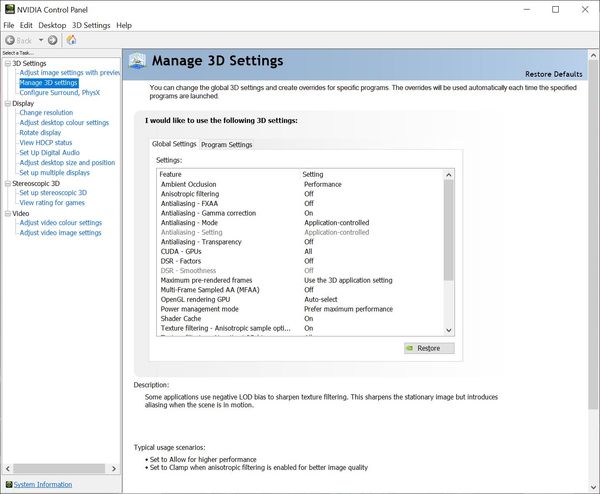Select Antialiasing - Gamma correction row
Screen dimensions: 600x494
301,213
